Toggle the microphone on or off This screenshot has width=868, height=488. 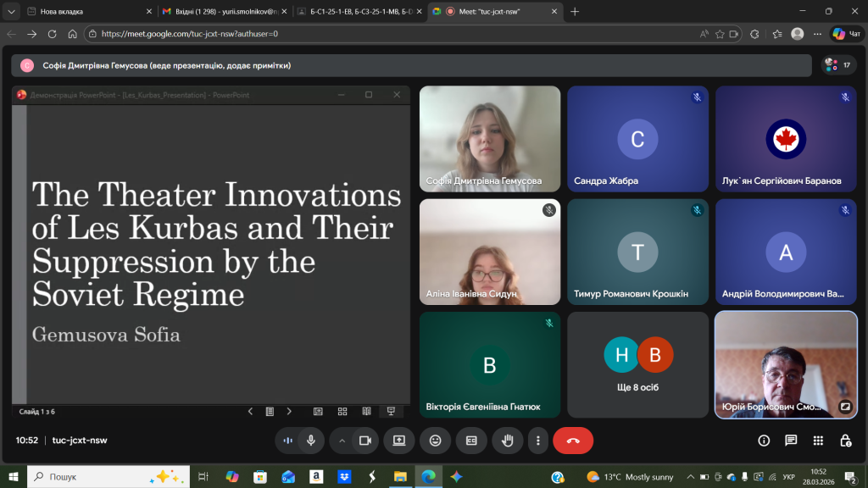(311, 441)
